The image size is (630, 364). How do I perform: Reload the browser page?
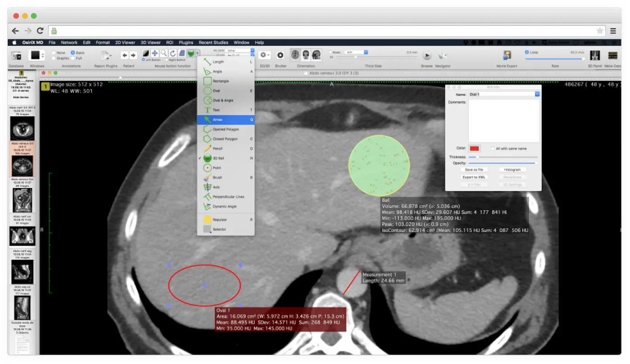tap(40, 31)
